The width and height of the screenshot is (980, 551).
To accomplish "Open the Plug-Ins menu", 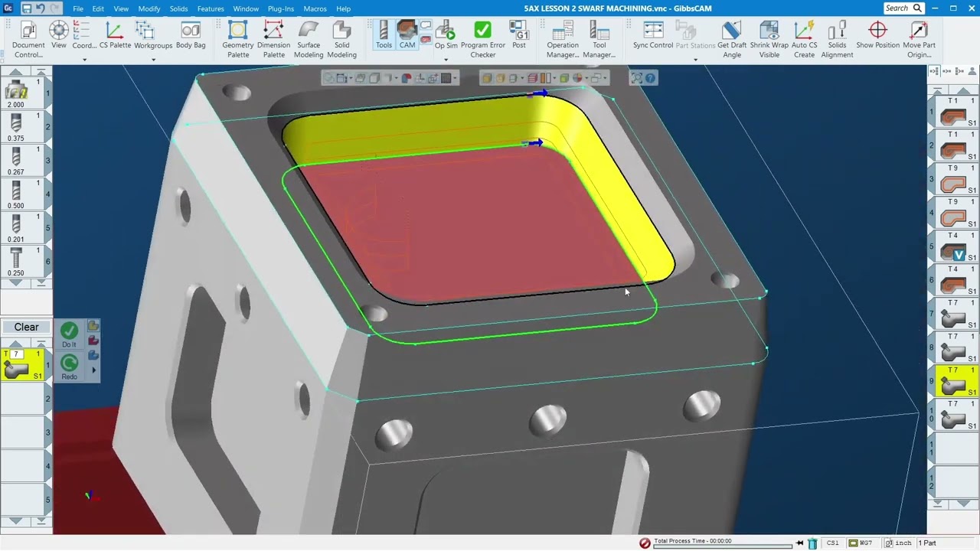I will tap(281, 8).
